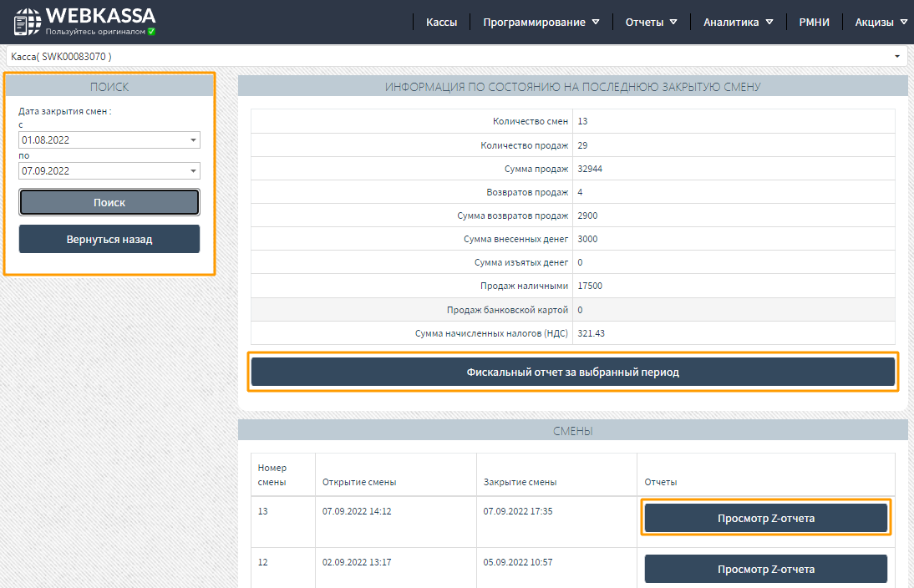Click the Поиск search button
The image size is (914, 588).
tap(109, 202)
